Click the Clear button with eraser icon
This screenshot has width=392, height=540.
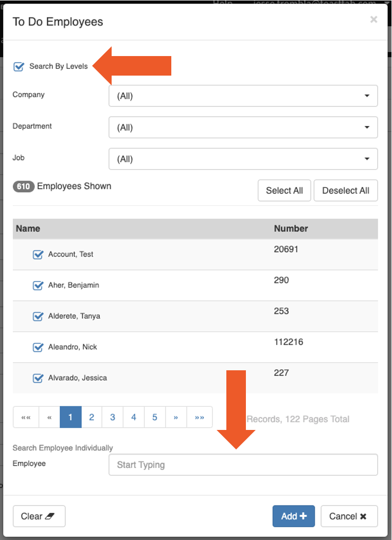(39, 516)
